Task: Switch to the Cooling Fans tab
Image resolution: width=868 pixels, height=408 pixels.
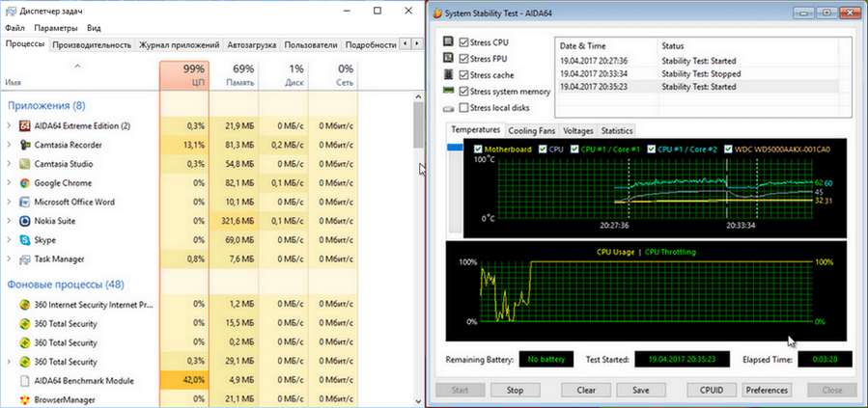Action: click(x=532, y=130)
